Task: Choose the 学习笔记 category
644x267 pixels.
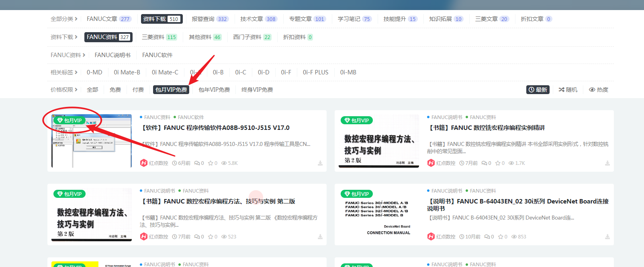Action: tap(355, 19)
